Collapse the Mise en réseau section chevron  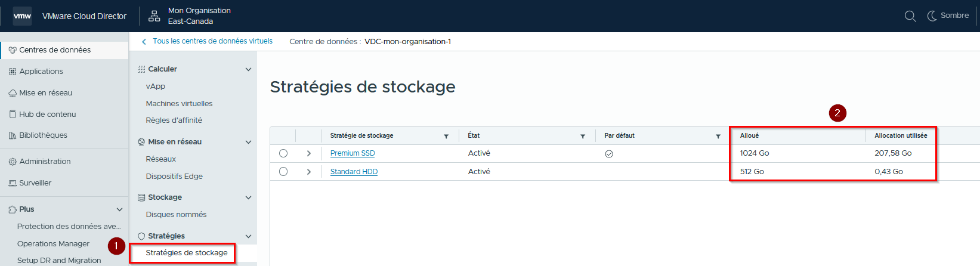(248, 142)
